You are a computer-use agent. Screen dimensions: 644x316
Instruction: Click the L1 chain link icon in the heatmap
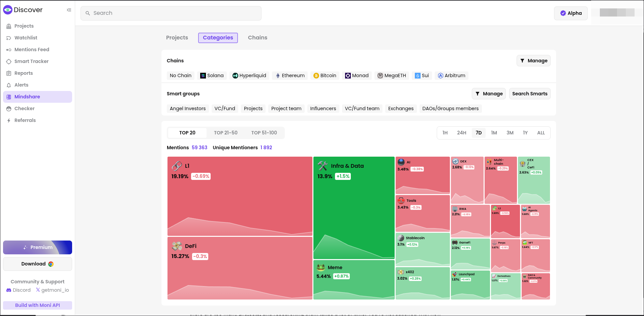coord(177,166)
